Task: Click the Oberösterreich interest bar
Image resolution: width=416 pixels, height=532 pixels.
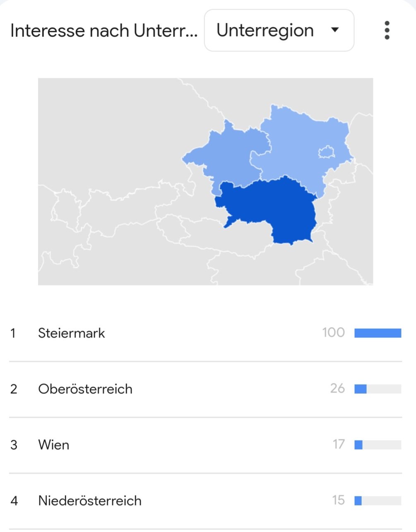Action: (x=378, y=389)
